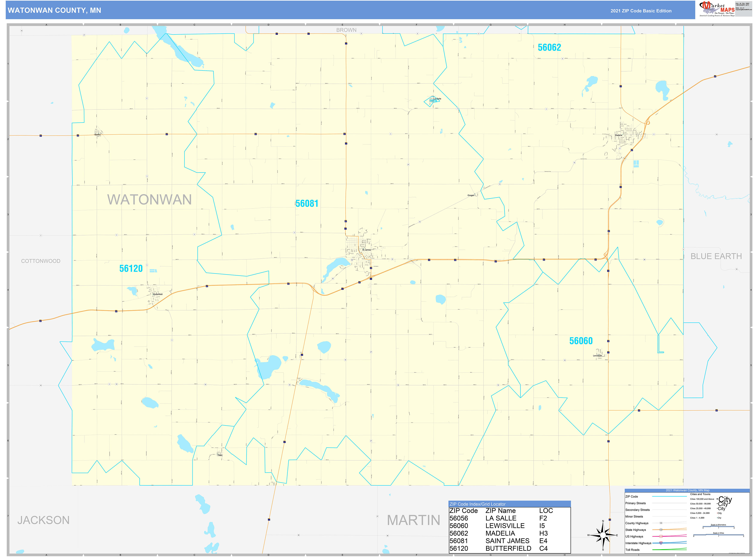Viewport: 756px width, 557px height.
Task: Click the large City dot for cities above 100,000
Action: 717,499
